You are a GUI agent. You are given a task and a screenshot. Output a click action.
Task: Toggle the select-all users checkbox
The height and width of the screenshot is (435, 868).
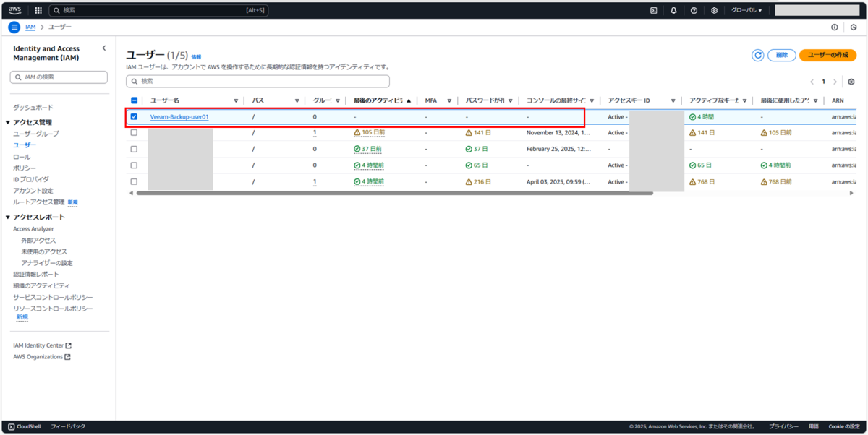134,100
